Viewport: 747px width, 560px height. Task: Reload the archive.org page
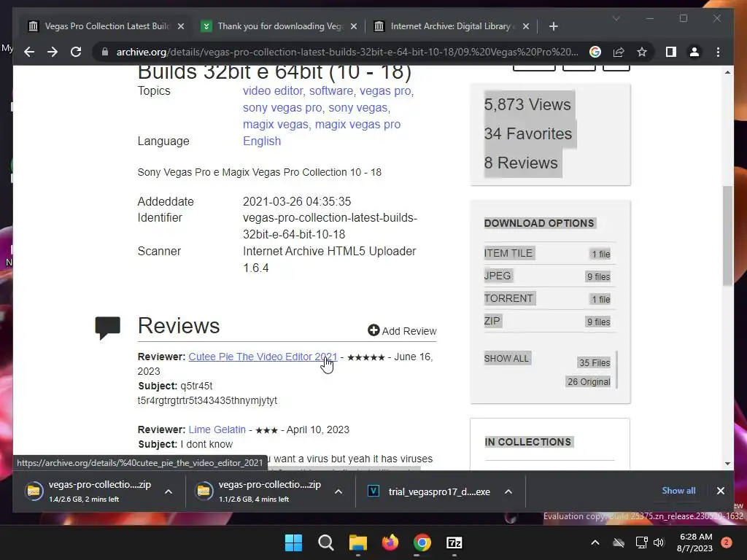pos(76,52)
